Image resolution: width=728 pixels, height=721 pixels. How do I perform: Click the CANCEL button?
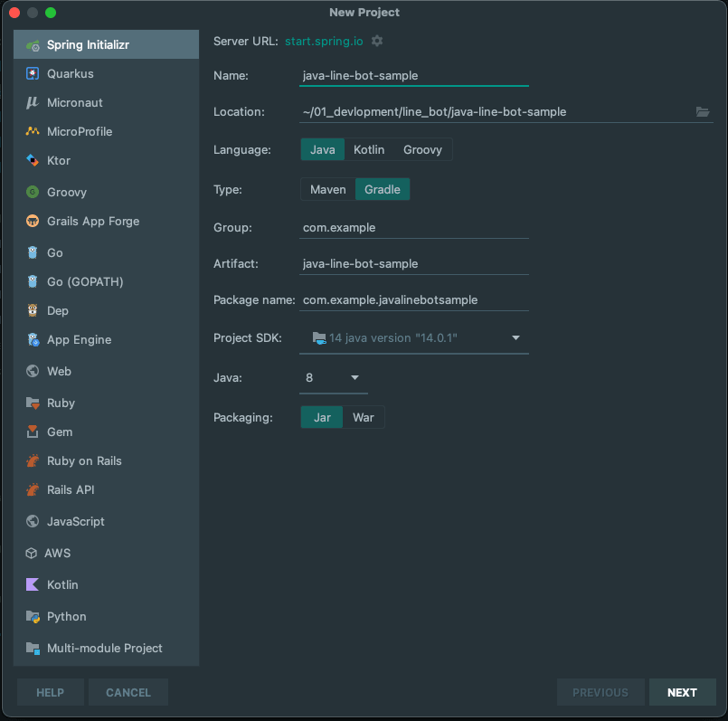tap(128, 692)
